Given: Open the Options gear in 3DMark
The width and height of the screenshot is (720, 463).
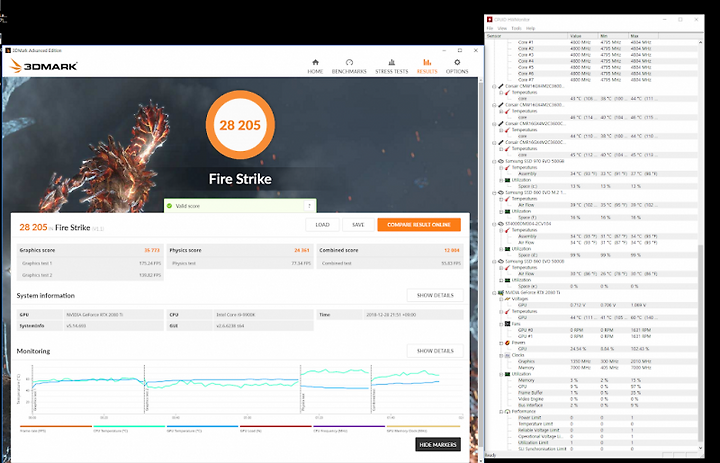Looking at the screenshot, I should coord(457,67).
